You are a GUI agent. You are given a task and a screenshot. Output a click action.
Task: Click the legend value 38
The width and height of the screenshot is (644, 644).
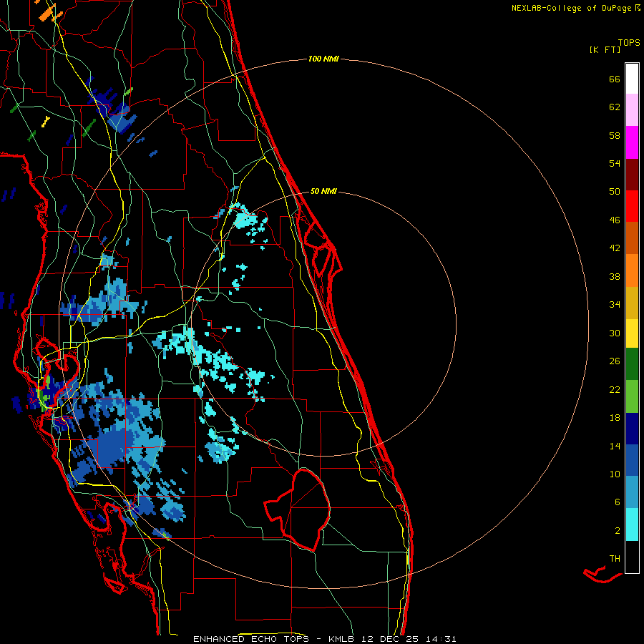[615, 276]
